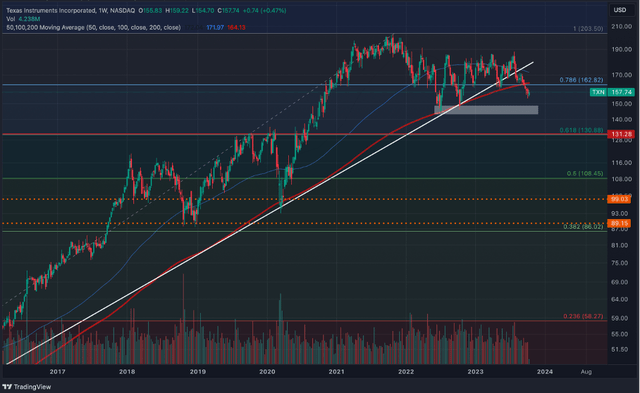
Task: Click the red 131.28 price label
Action: [x=621, y=134]
